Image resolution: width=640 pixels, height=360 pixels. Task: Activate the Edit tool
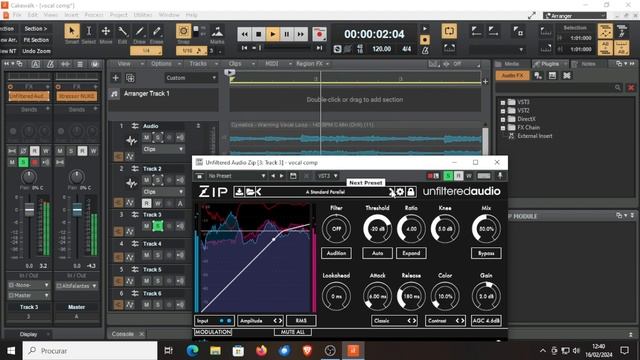122,31
